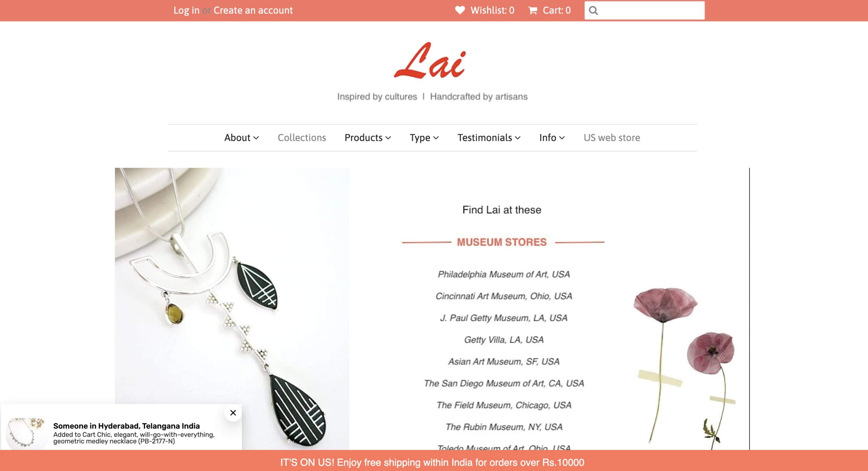
Task: Dismiss the Hyderabad cart notification popup
Action: [x=233, y=413]
